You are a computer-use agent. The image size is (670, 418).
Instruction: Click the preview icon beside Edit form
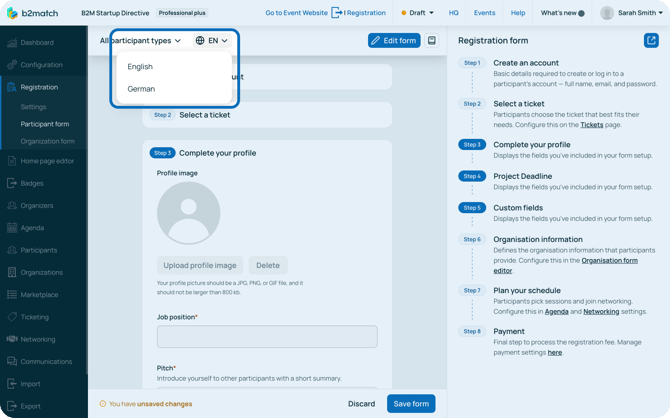pyautogui.click(x=432, y=40)
